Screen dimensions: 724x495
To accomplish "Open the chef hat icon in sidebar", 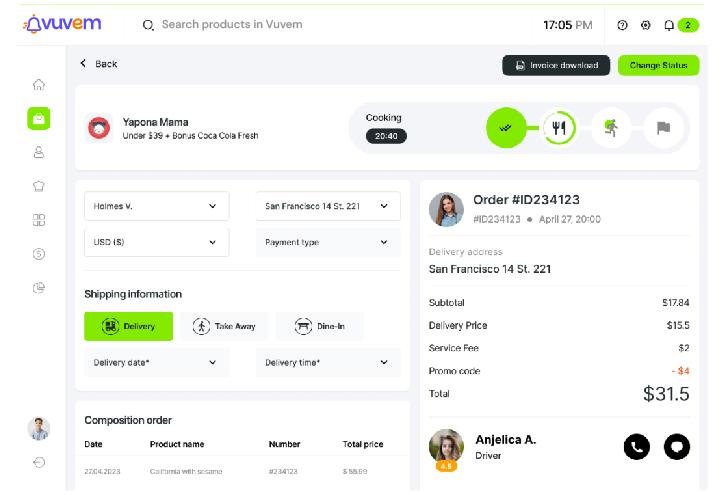I will [39, 186].
